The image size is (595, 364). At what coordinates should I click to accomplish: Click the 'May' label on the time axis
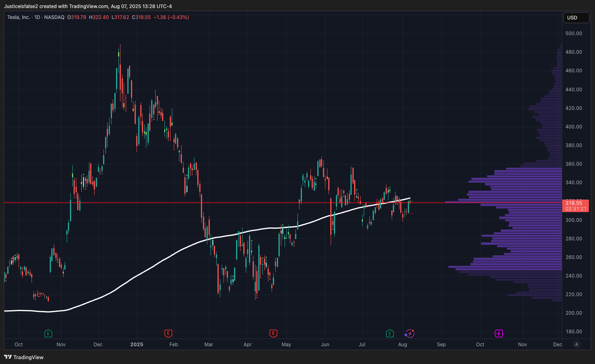click(286, 345)
